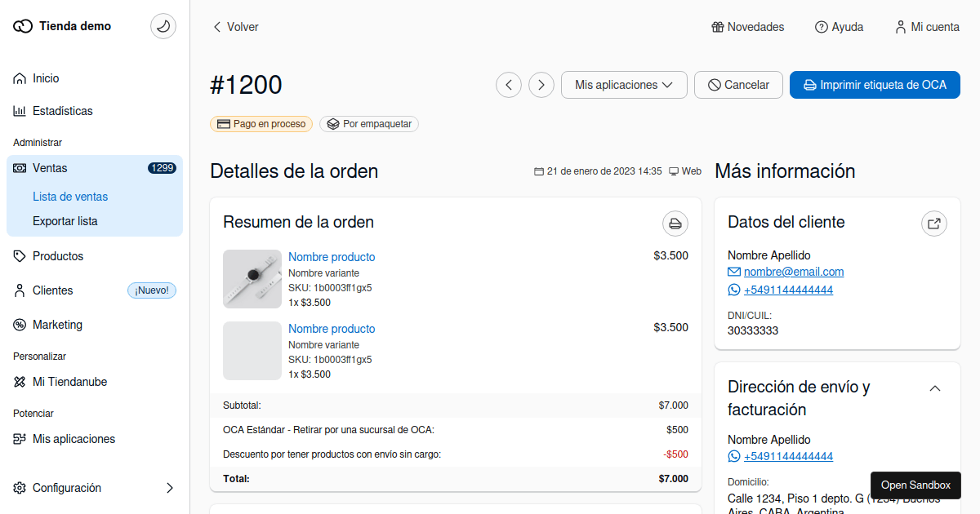Image resolution: width=980 pixels, height=514 pixels.
Task: Open Mi cuenta user menu
Action: click(927, 27)
